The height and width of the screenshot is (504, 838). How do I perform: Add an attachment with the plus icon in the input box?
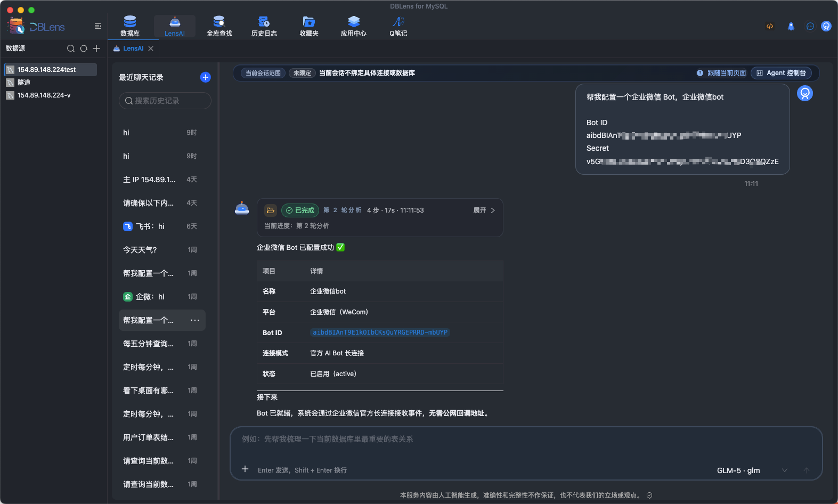(245, 469)
